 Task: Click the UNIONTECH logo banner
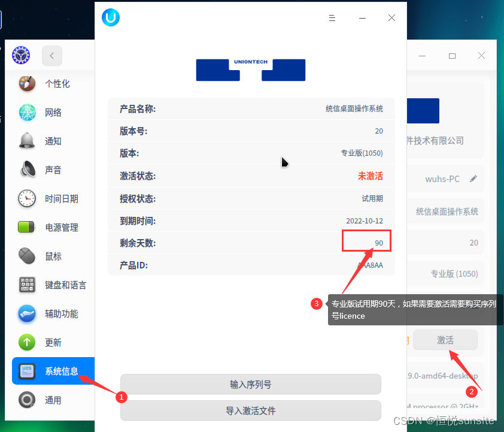click(x=251, y=70)
